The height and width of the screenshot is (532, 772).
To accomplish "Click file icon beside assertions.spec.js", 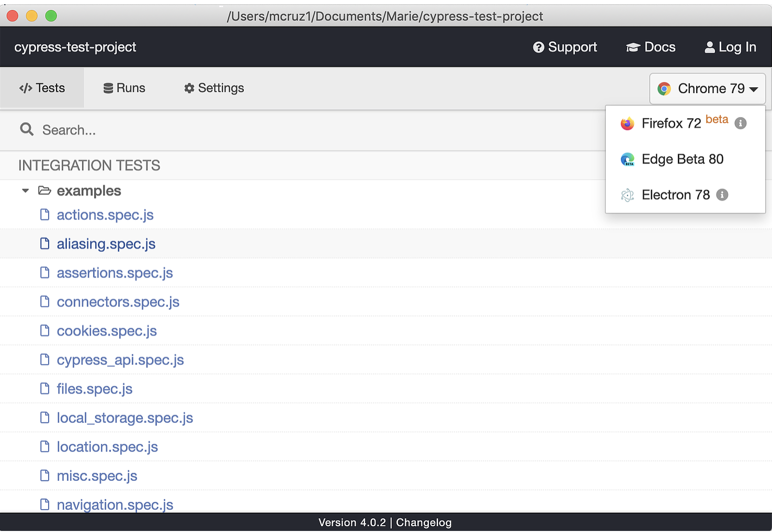I will [45, 273].
